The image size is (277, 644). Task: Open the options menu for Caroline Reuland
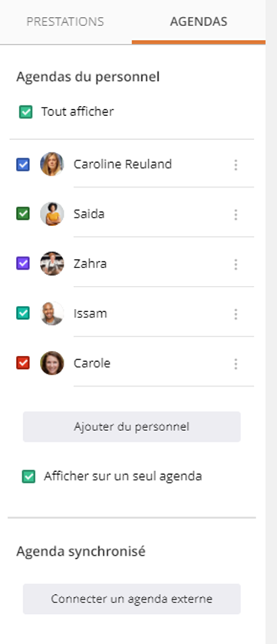point(236,164)
